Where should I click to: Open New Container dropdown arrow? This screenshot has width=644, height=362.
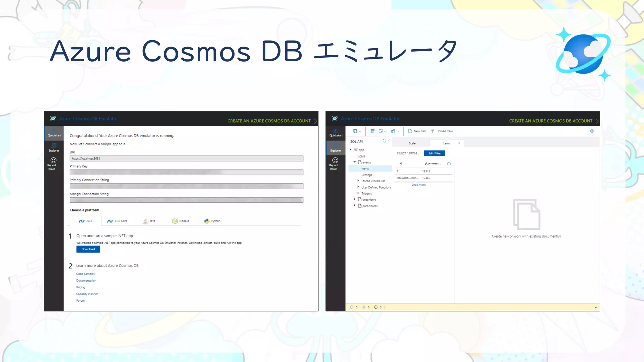(x=360, y=132)
